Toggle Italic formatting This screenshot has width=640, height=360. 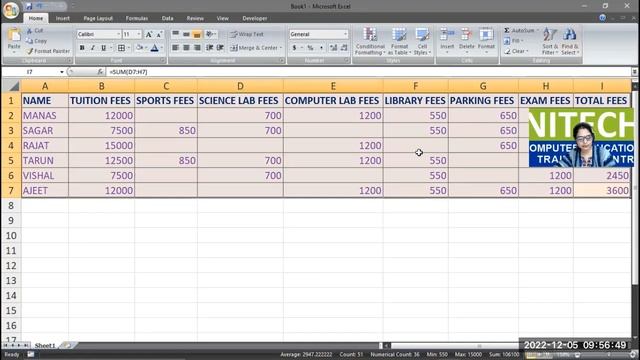(x=93, y=48)
